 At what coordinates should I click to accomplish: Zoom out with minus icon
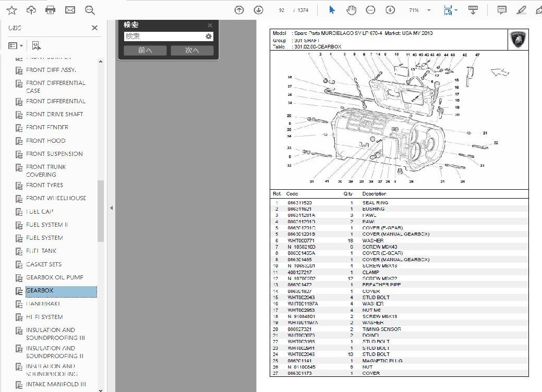tap(370, 10)
